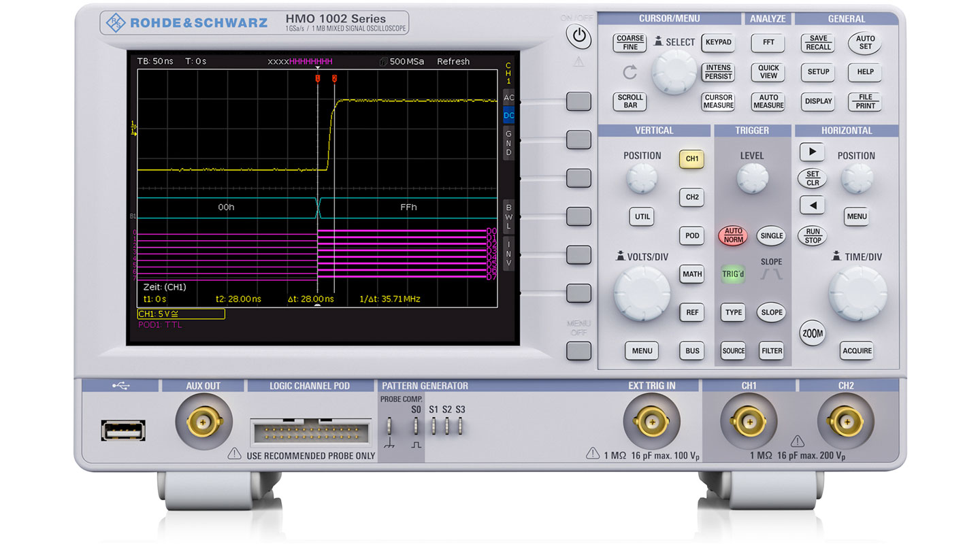This screenshot has width=980, height=551.
Task: Toggle acquisition with RUN STOP button
Action: (812, 236)
